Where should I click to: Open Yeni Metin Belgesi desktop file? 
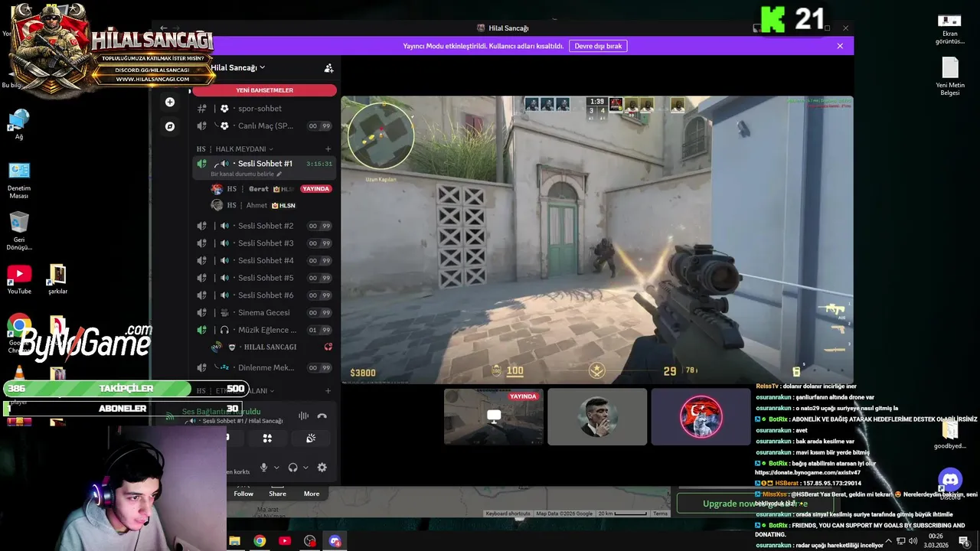(x=950, y=77)
